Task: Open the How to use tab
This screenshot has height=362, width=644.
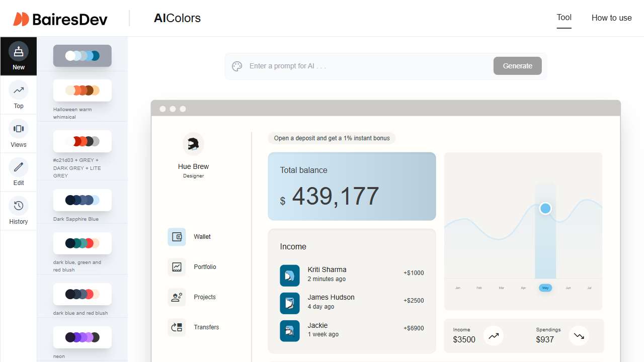Action: (611, 18)
